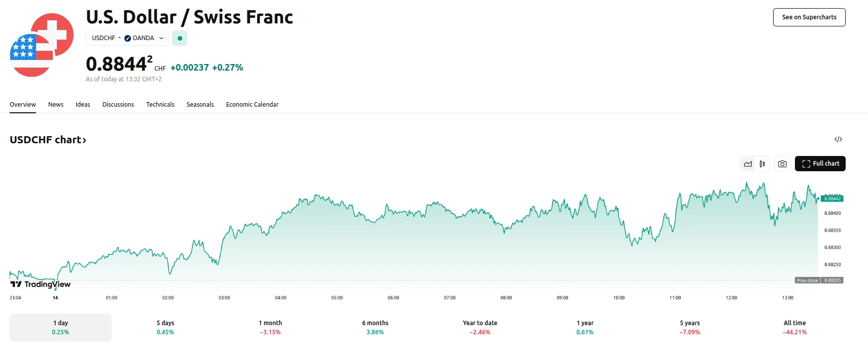Click the Prev close price label

coord(807,280)
